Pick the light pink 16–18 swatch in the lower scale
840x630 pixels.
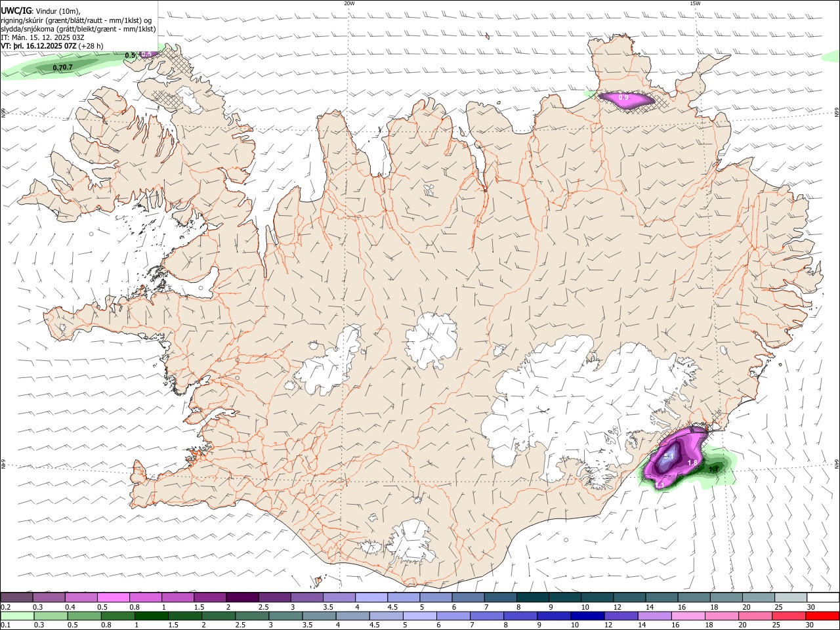click(688, 616)
